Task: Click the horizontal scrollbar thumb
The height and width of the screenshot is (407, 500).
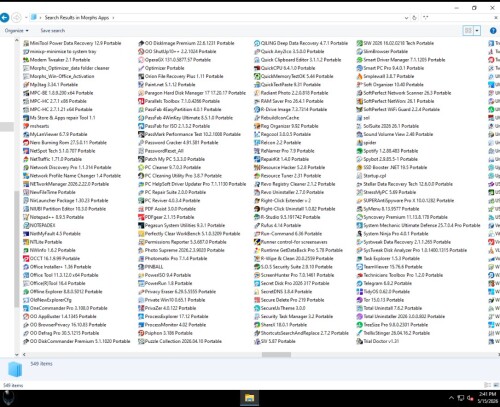Action: point(276,355)
